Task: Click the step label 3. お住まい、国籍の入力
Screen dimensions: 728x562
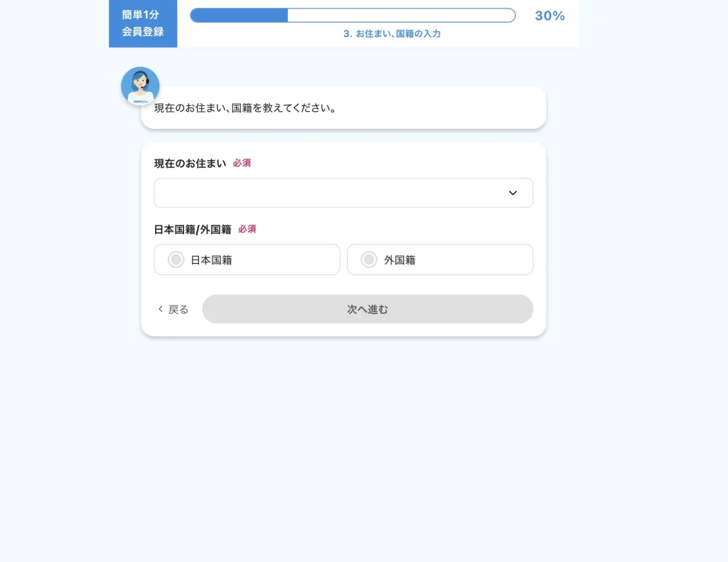Action: point(392,33)
